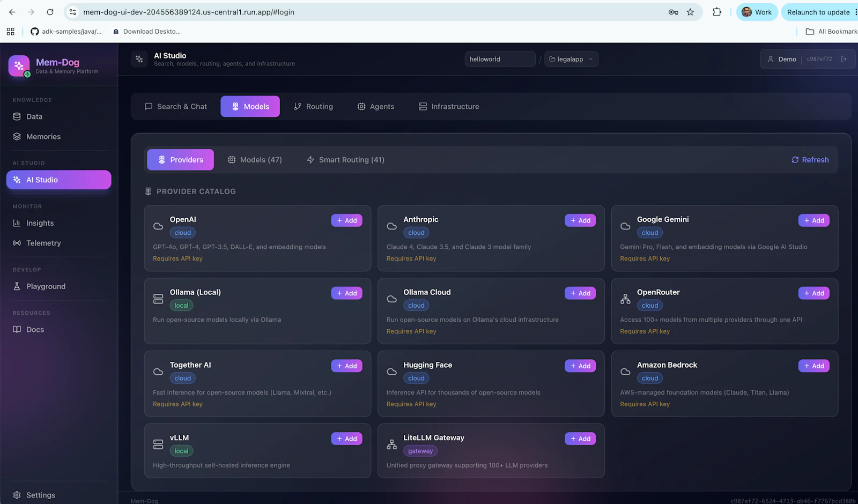The image size is (858, 504).
Task: Click the LiteLLM Gateway network icon
Action: pyautogui.click(x=392, y=444)
